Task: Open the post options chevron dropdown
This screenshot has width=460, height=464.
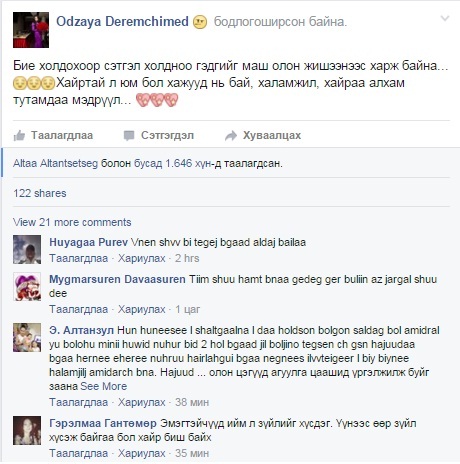Action: point(445,18)
